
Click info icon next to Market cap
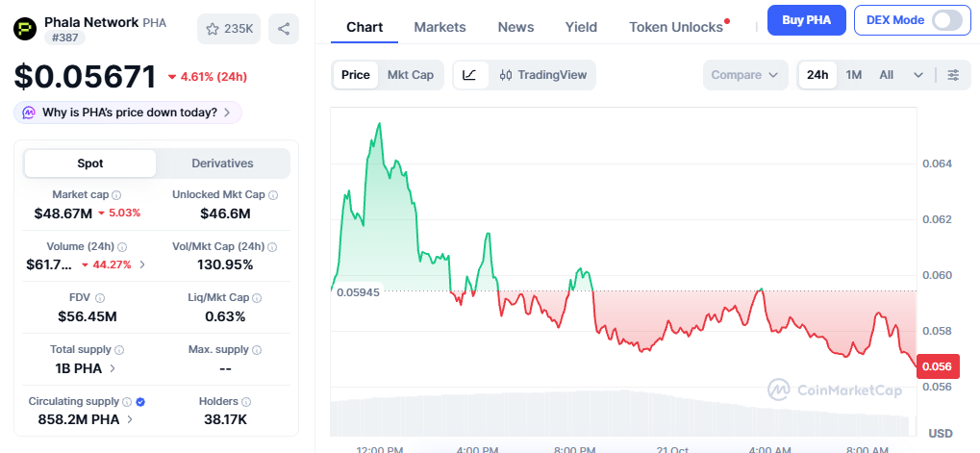[x=116, y=195]
